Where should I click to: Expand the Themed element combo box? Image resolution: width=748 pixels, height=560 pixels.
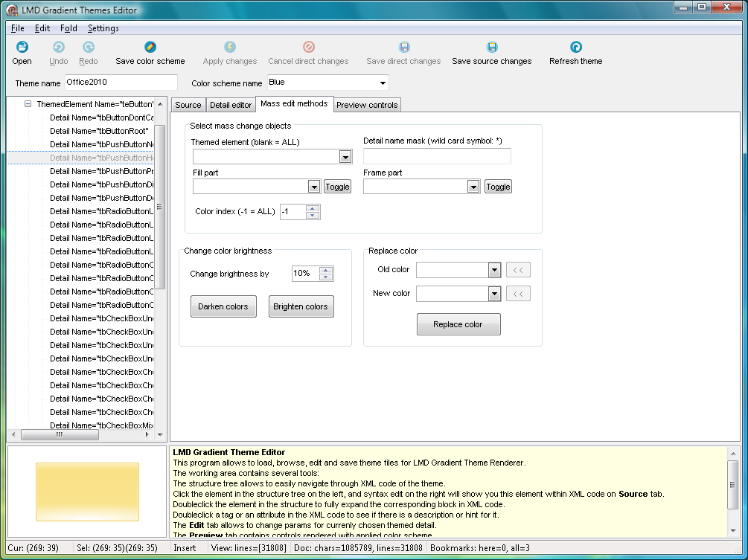point(345,157)
